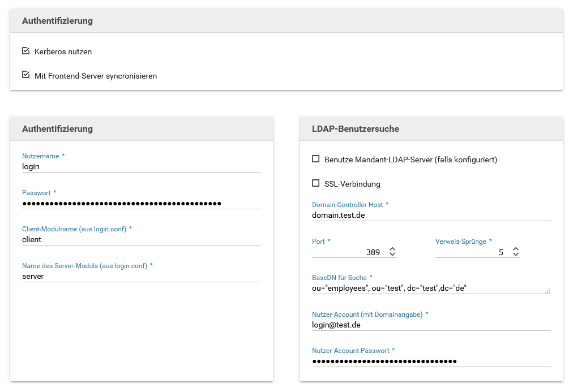Enable Benutze Mandant-LDAP-Server option
The width and height of the screenshot is (573, 392).
(316, 159)
